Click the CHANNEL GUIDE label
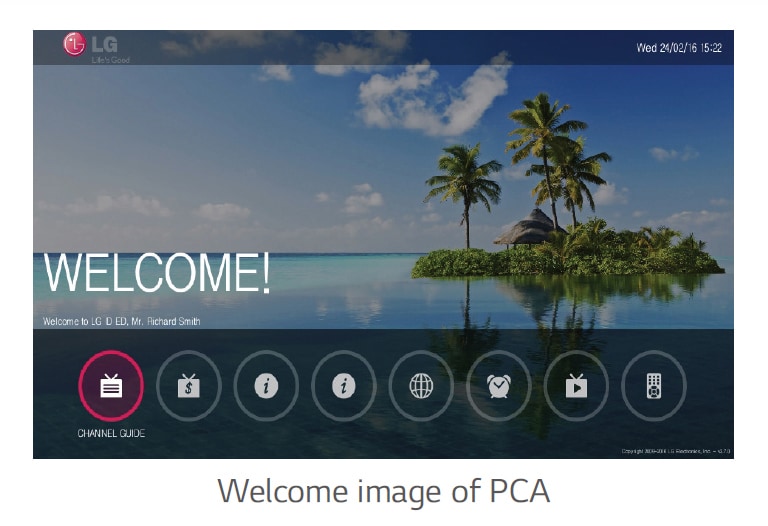This screenshot has width=768, height=526. pyautogui.click(x=111, y=433)
